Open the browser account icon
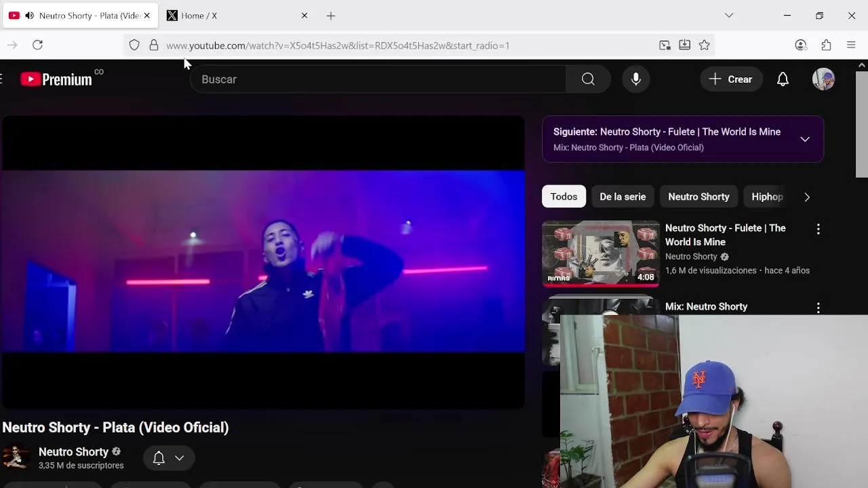This screenshot has height=488, width=868. coord(801,45)
